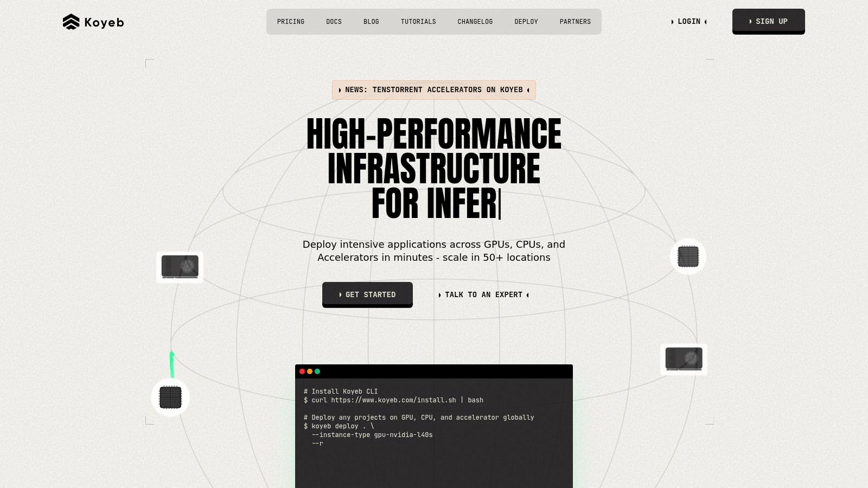Click the Login link
The width and height of the screenshot is (868, 488).
689,22
